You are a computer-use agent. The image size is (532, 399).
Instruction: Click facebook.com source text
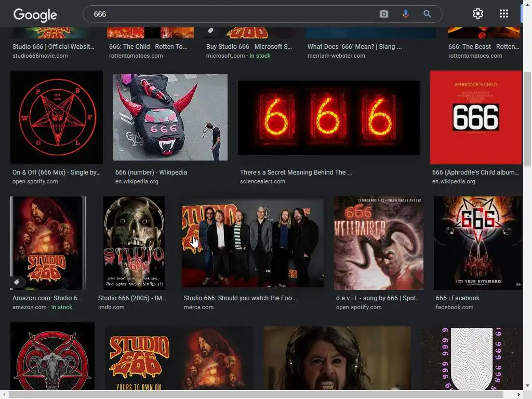point(454,307)
